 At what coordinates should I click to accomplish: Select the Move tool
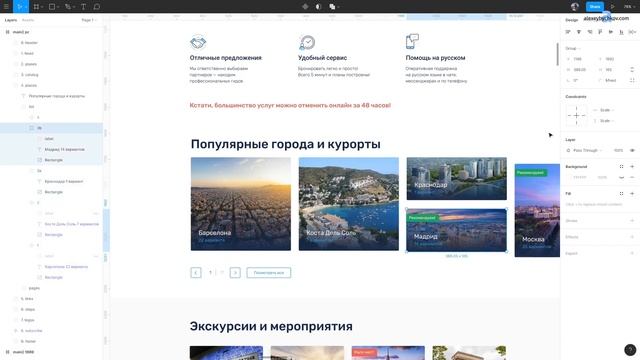click(x=19, y=7)
